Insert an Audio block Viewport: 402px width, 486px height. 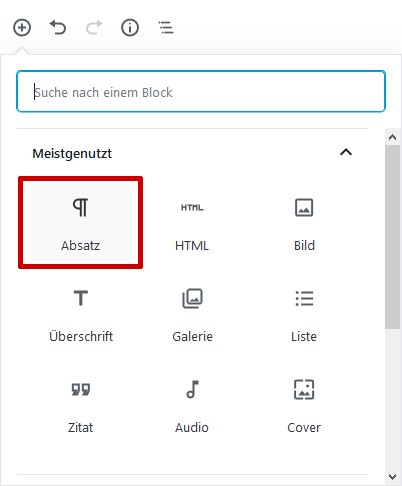coord(192,404)
